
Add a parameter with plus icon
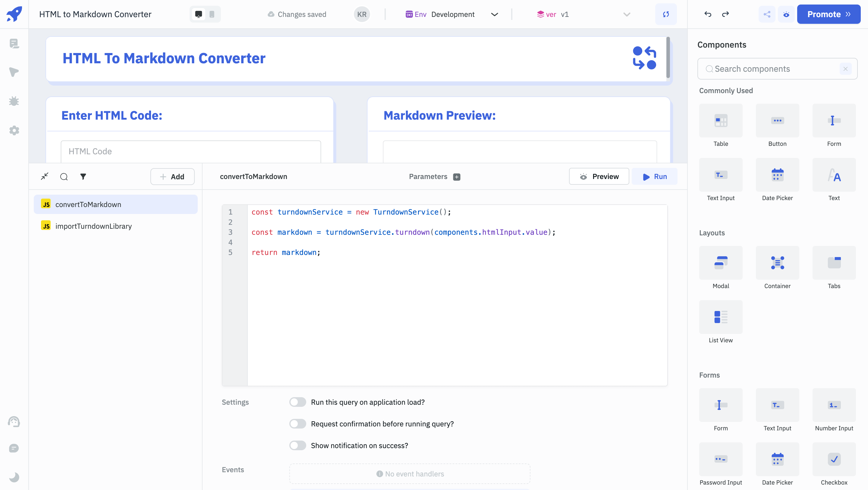click(457, 177)
